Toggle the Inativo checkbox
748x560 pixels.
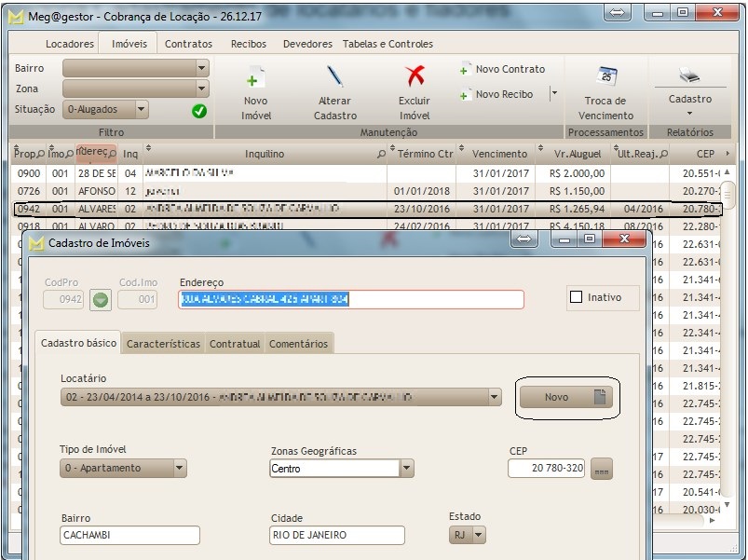point(576,297)
